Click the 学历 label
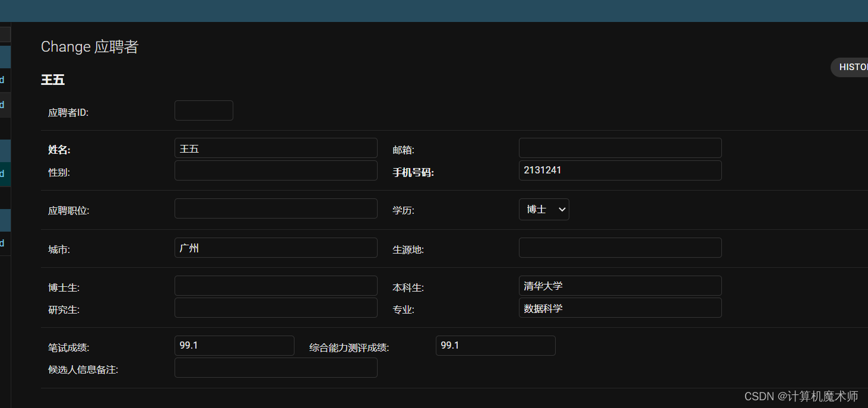 [403, 211]
